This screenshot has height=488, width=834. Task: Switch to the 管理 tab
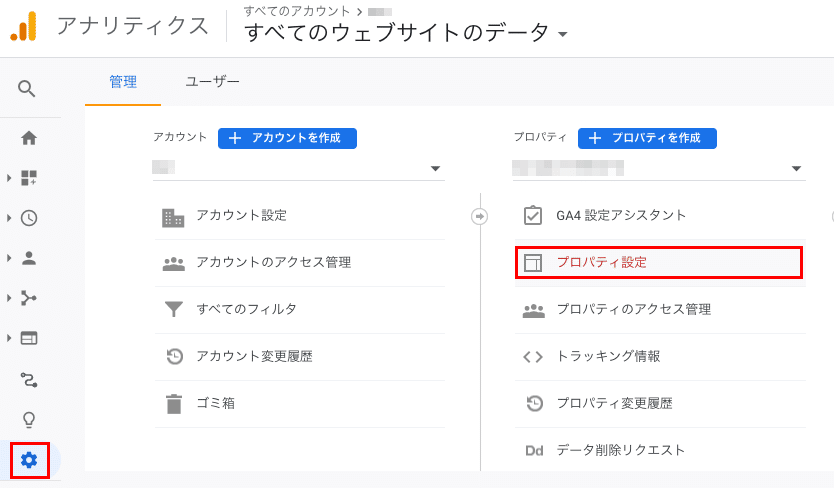click(123, 82)
